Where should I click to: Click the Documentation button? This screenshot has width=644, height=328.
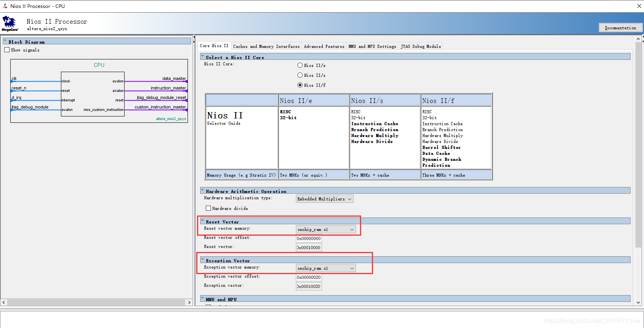tap(621, 28)
